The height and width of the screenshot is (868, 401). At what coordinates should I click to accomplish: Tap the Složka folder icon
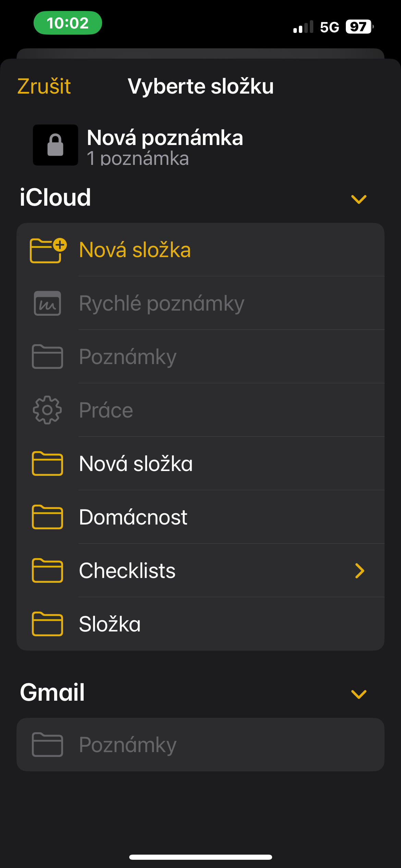(x=47, y=624)
